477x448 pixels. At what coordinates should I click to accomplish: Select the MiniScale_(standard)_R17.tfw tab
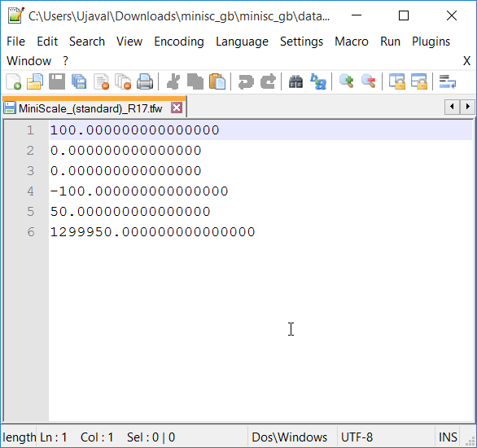[90, 108]
